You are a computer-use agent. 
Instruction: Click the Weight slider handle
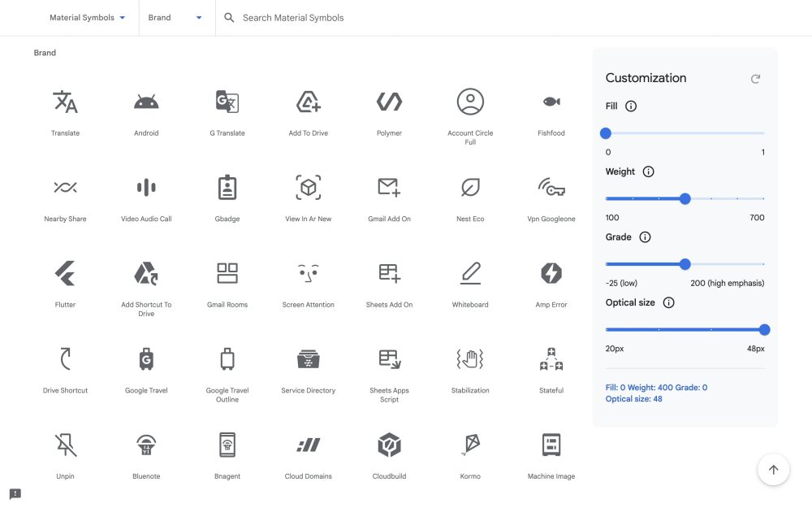click(685, 198)
